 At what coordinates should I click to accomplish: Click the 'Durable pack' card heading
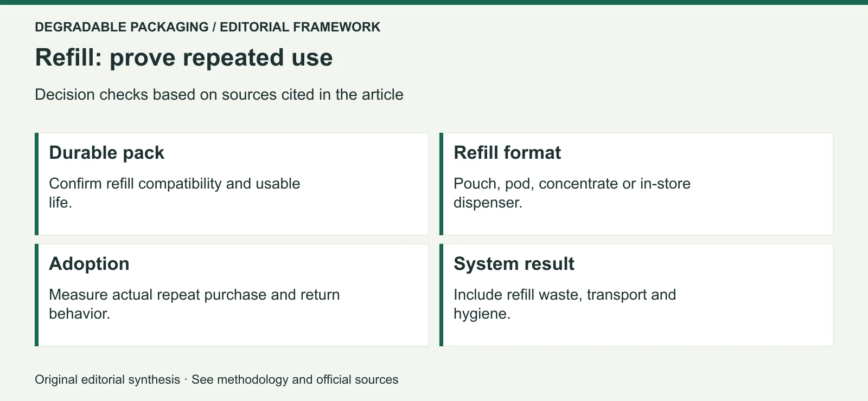pyautogui.click(x=107, y=153)
